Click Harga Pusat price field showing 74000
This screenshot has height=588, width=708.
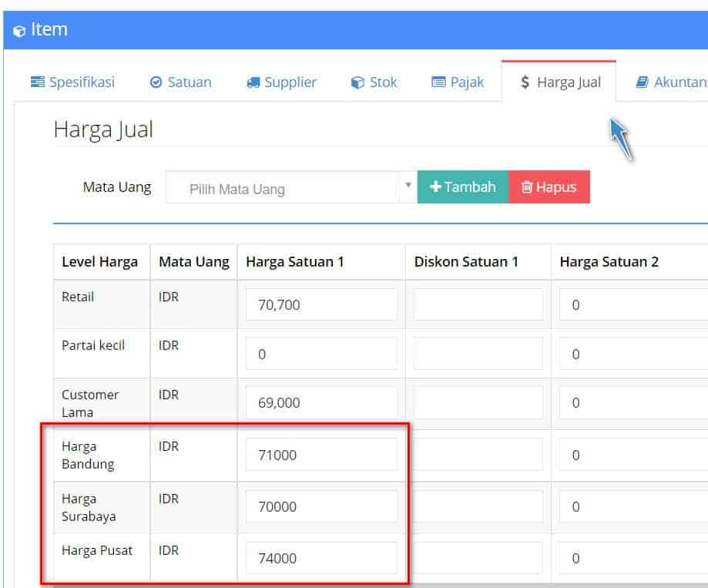[321, 558]
